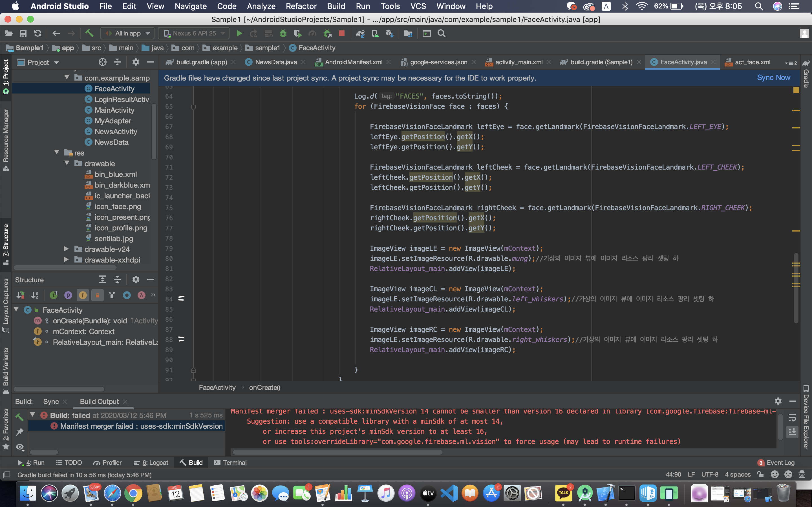Toggle Show non-public lock filter
Image resolution: width=812 pixels, height=507 pixels.
tap(97, 295)
